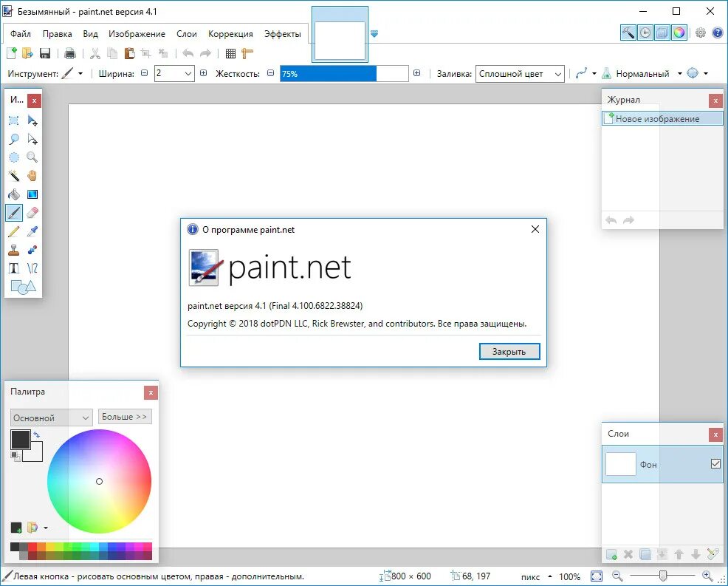Open the Изображение menu

pyautogui.click(x=137, y=34)
